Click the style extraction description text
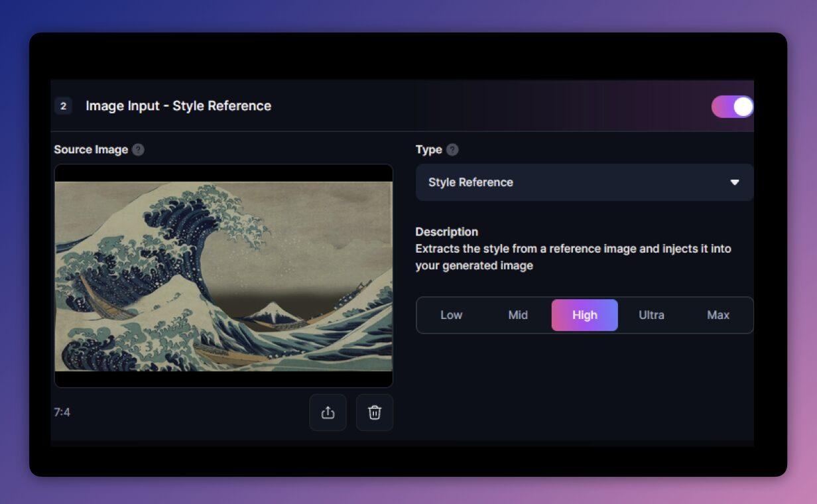 pos(573,257)
